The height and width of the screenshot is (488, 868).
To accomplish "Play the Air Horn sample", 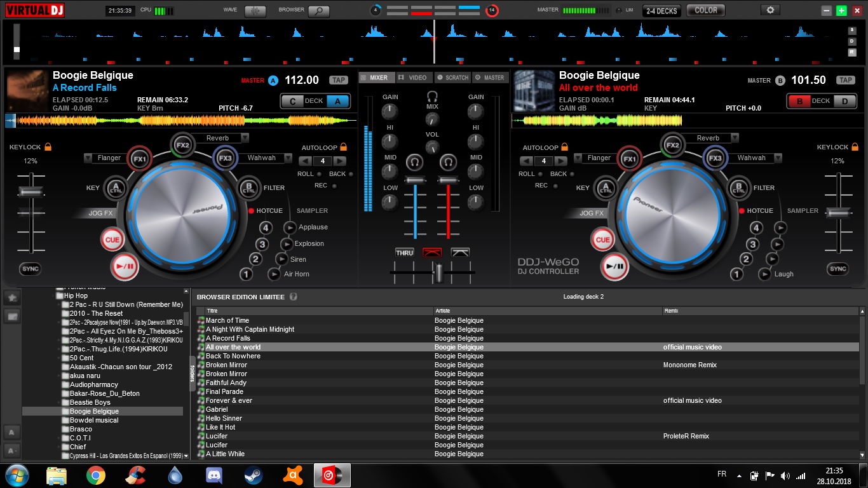I will click(275, 274).
